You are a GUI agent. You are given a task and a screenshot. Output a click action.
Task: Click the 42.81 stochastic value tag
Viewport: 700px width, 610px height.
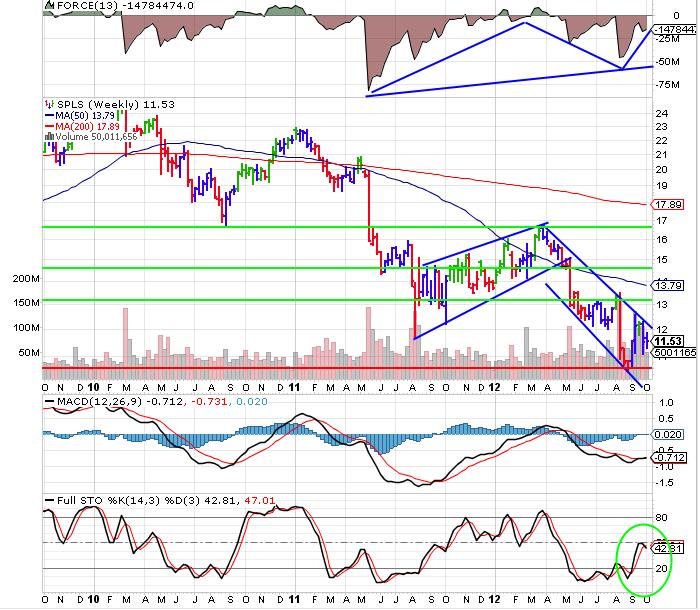[667, 548]
